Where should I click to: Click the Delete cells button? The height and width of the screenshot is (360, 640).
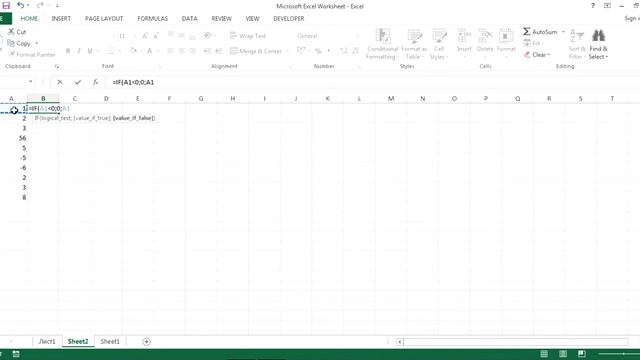point(485,44)
